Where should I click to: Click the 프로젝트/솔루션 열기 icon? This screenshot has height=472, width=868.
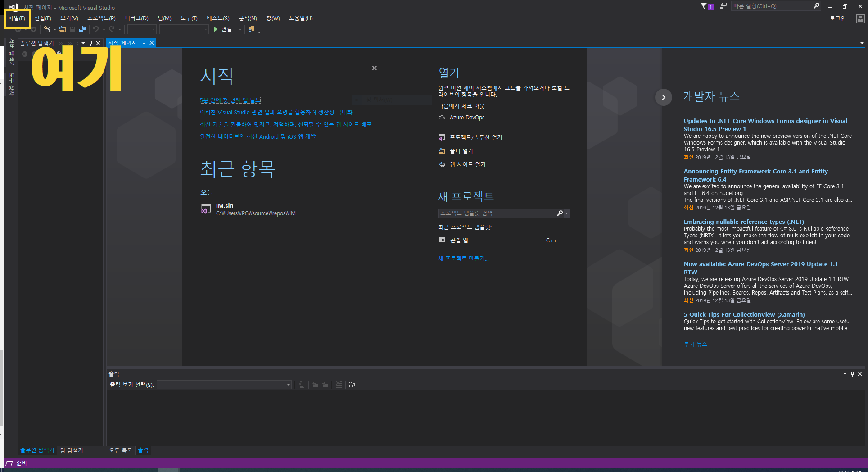tap(442, 137)
